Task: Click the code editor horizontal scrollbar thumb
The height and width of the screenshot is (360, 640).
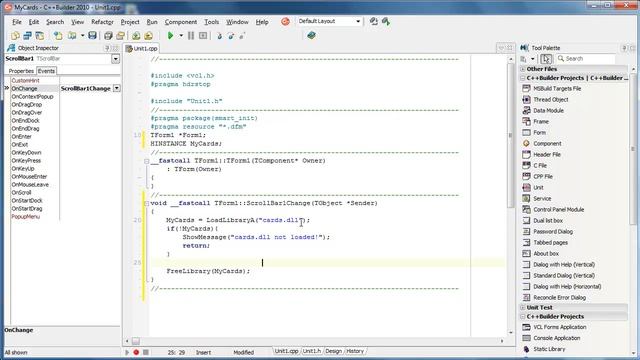Action: [136, 341]
